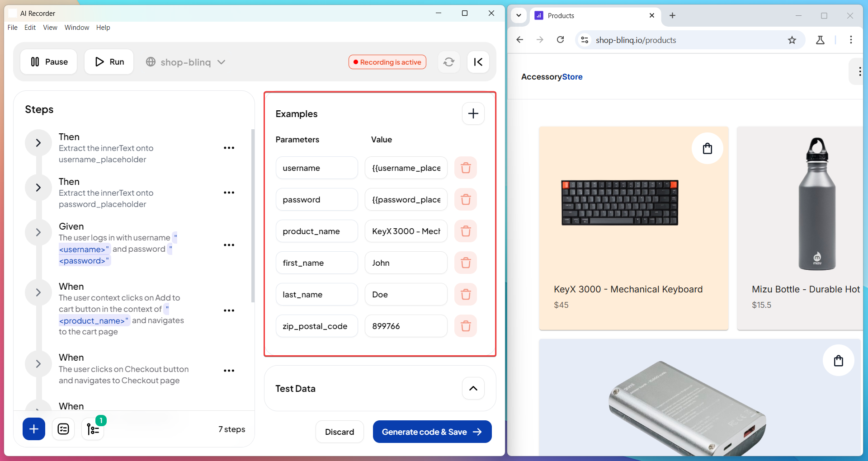Viewport: 868px width, 461px height.
Task: Open the command list icon at bottom
Action: click(63, 429)
